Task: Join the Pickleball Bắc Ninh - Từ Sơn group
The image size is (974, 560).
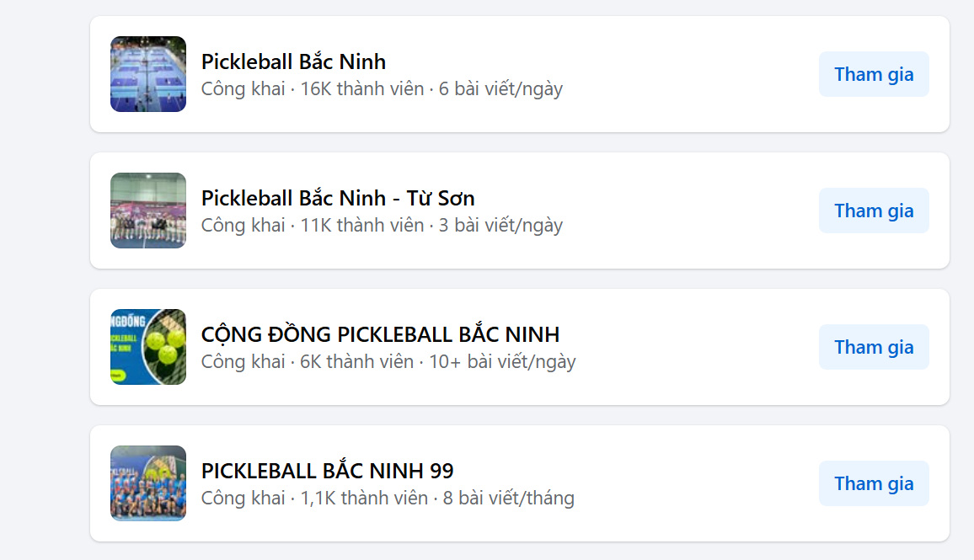Action: 874,211
